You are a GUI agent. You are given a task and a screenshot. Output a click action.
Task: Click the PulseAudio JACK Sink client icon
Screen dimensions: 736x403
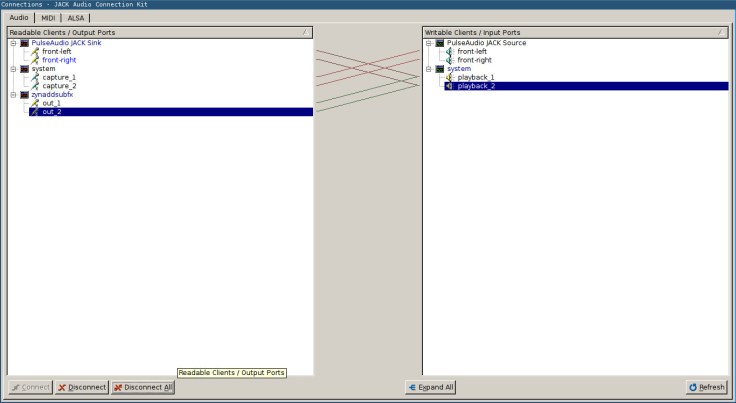pyautogui.click(x=25, y=43)
